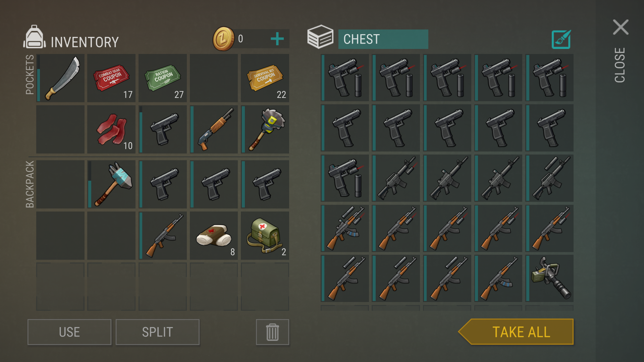Select the raw meat stack
This screenshot has width=644, height=362.
tap(111, 129)
